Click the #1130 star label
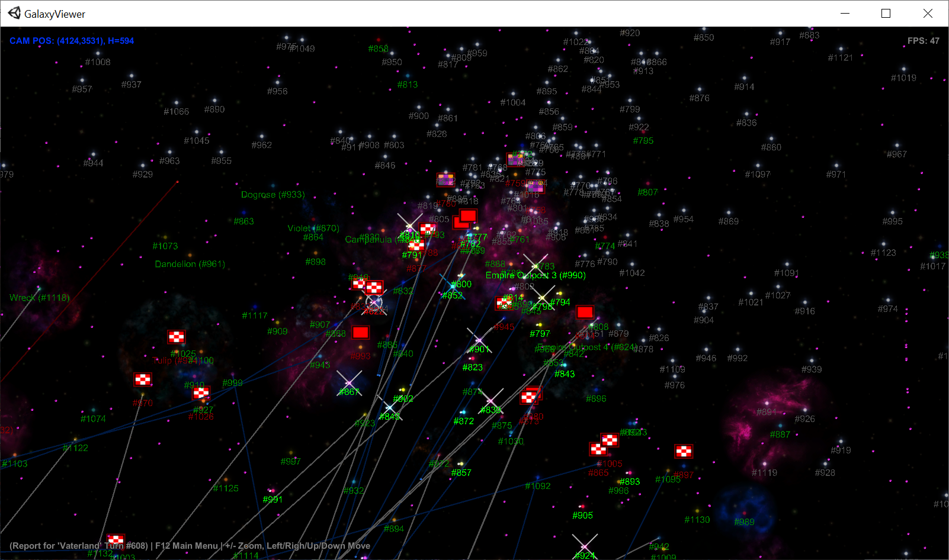 697,519
